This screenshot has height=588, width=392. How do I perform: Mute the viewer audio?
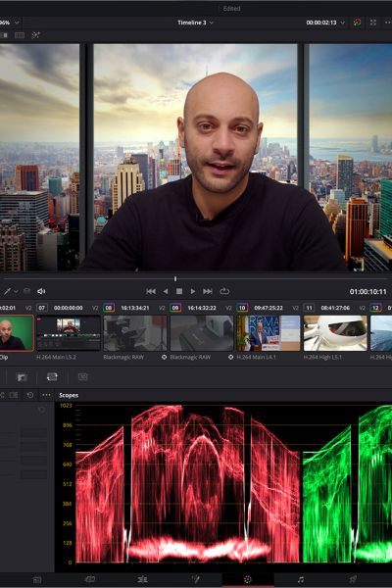coord(41,291)
